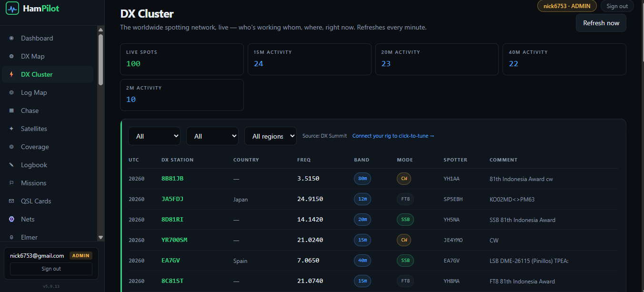Click the 15M Activity card
644x292 pixels.
coord(310,60)
